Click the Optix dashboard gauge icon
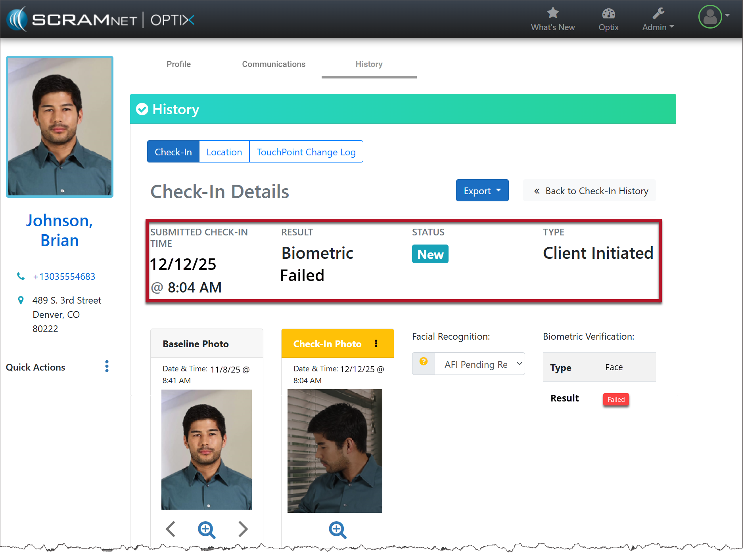The width and height of the screenshot is (744, 560). click(608, 13)
